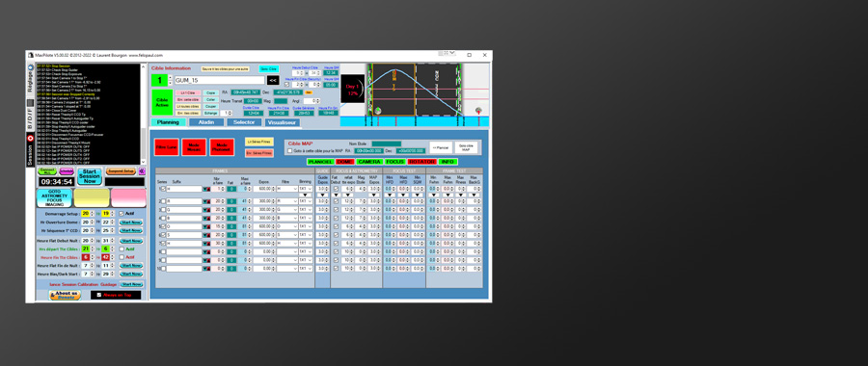Switch to the Visualiseur tab
The height and width of the screenshot is (366, 868).
283,122
